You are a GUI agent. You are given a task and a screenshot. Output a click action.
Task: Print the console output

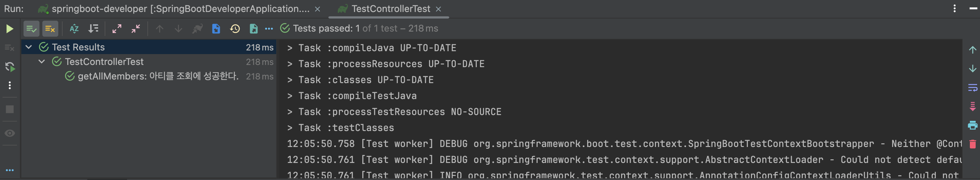[972, 125]
